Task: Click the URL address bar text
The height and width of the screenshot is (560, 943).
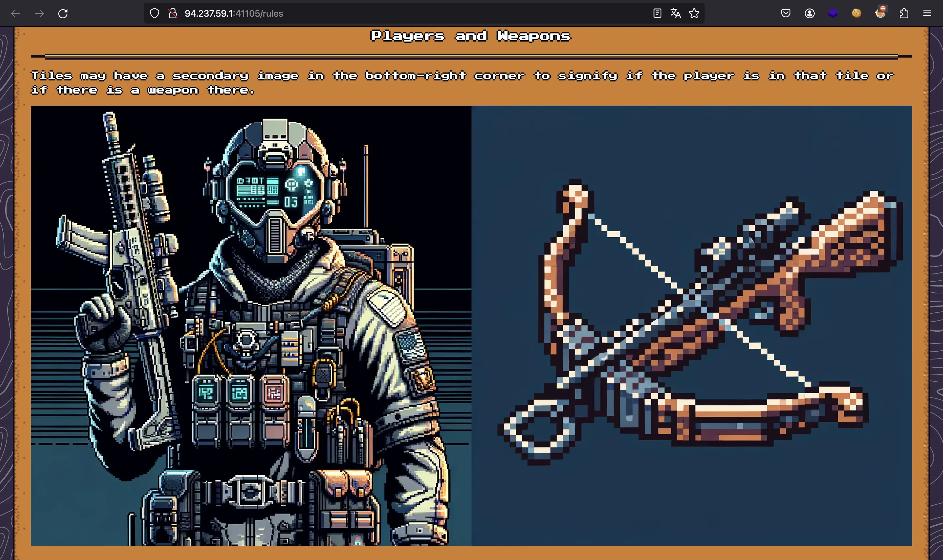Action: coord(234,14)
